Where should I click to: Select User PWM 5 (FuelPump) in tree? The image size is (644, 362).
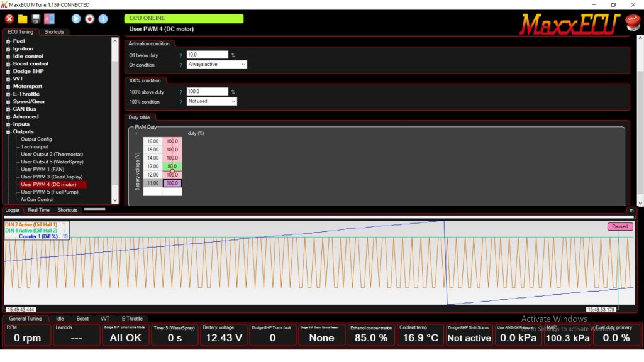tap(49, 192)
